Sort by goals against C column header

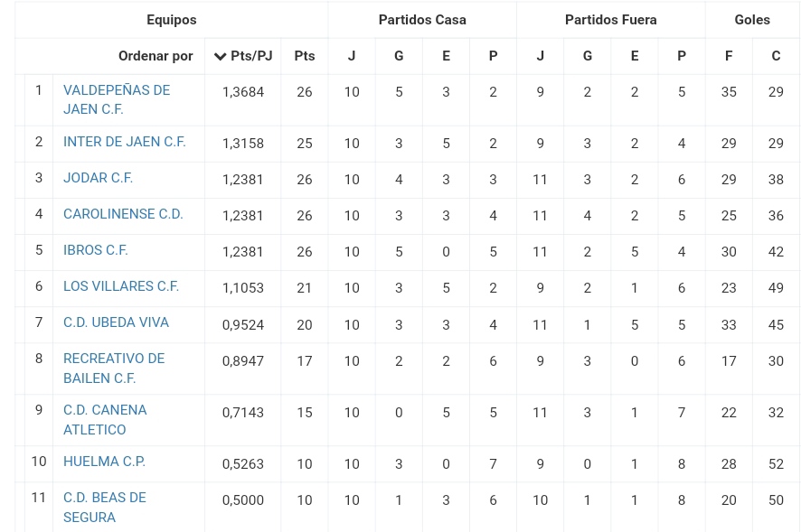[776, 56]
